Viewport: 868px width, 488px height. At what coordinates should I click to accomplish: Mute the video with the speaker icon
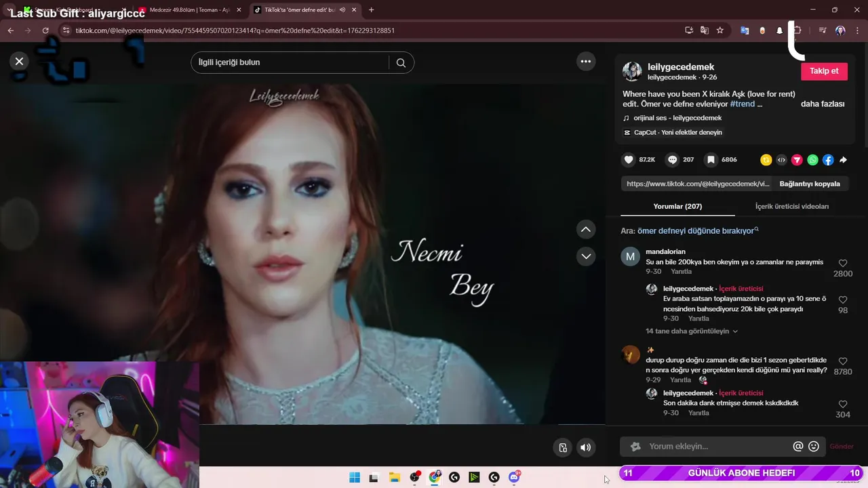(586, 447)
